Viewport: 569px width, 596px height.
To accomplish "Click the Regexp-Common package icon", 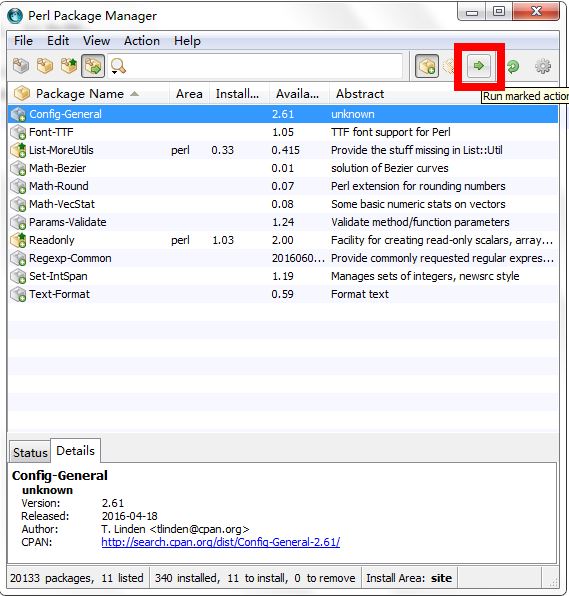I will click(x=18, y=258).
